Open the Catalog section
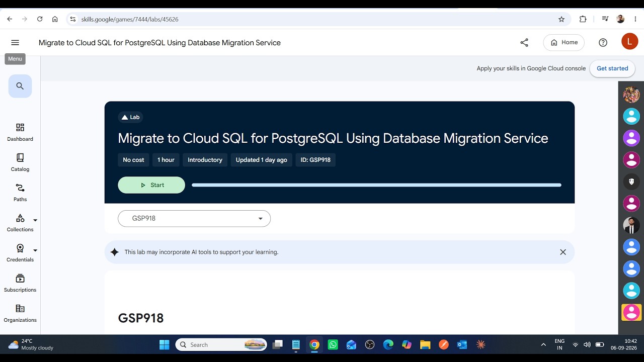 click(x=20, y=162)
